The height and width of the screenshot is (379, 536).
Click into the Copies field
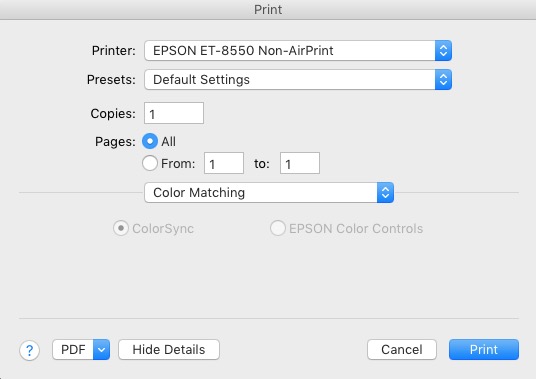174,113
